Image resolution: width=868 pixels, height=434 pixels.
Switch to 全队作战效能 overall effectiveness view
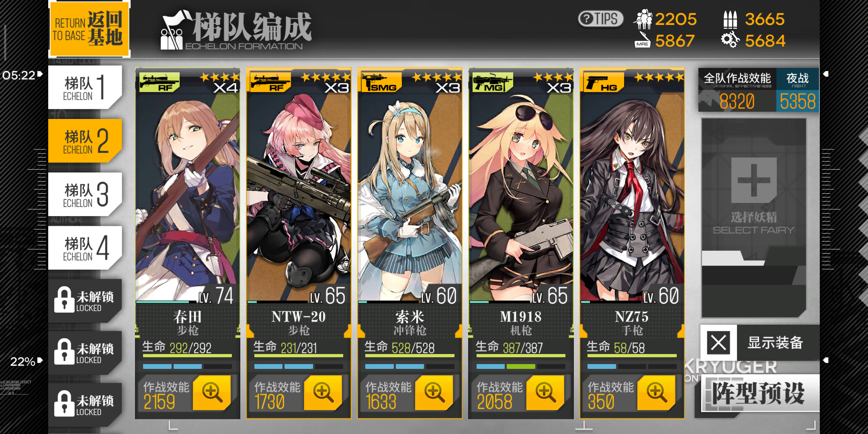coord(737,90)
